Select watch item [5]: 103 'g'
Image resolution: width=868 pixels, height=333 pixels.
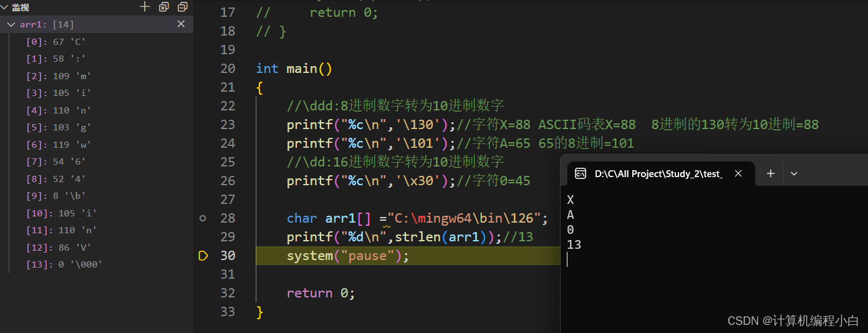point(59,127)
